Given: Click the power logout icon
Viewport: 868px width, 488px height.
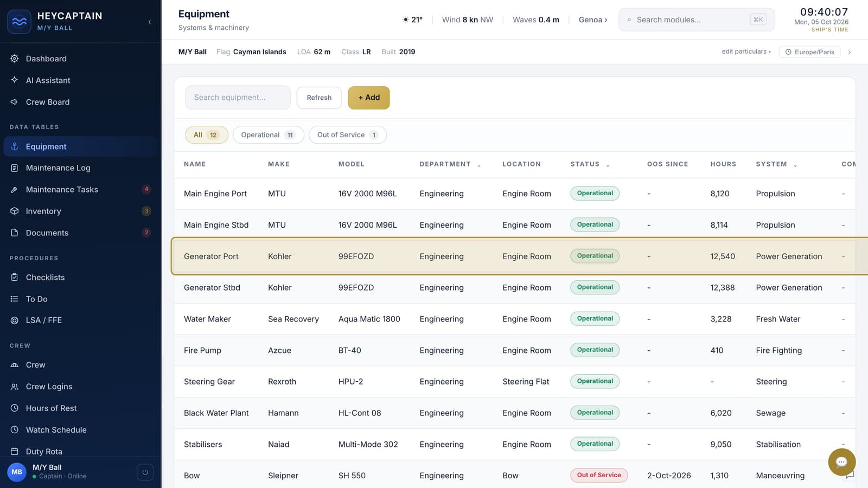Looking at the screenshot, I should point(145,472).
